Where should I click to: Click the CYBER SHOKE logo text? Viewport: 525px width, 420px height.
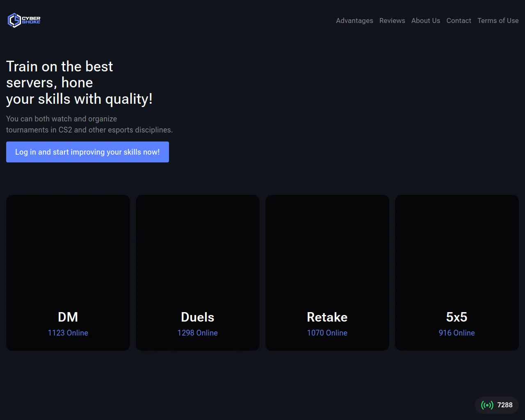tap(31, 20)
